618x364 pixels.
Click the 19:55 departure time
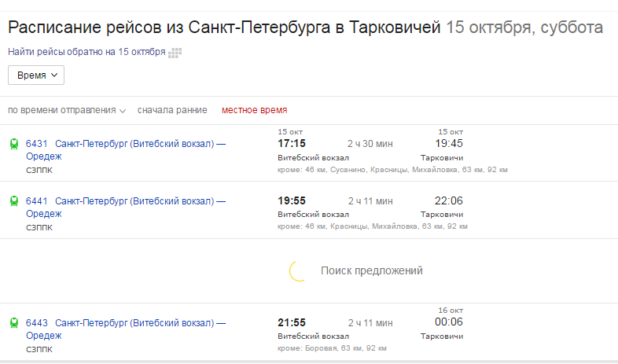click(292, 201)
